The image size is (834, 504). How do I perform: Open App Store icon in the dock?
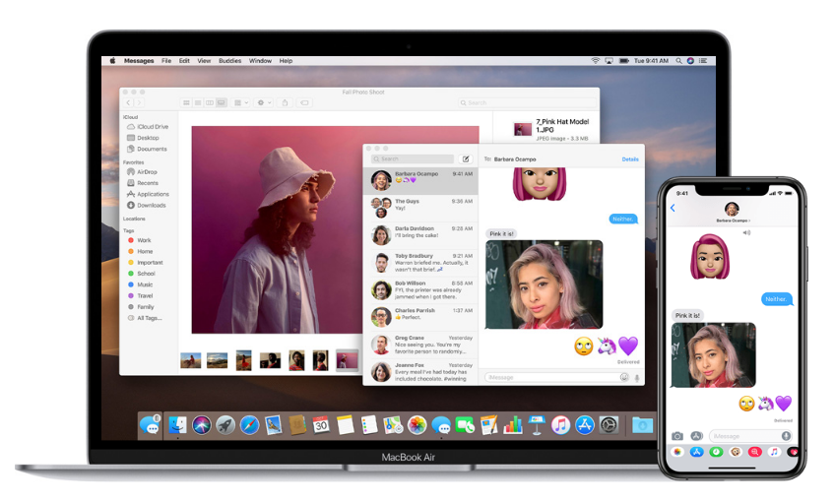pos(585,425)
